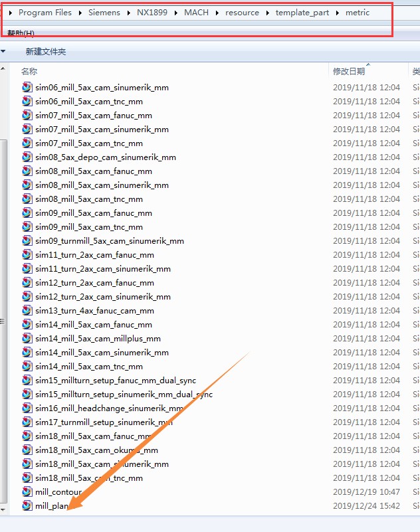Select file name sim08_5ax_depo_cam_sinumerik_mm
This screenshot has height=532, width=420.
[x=106, y=157]
